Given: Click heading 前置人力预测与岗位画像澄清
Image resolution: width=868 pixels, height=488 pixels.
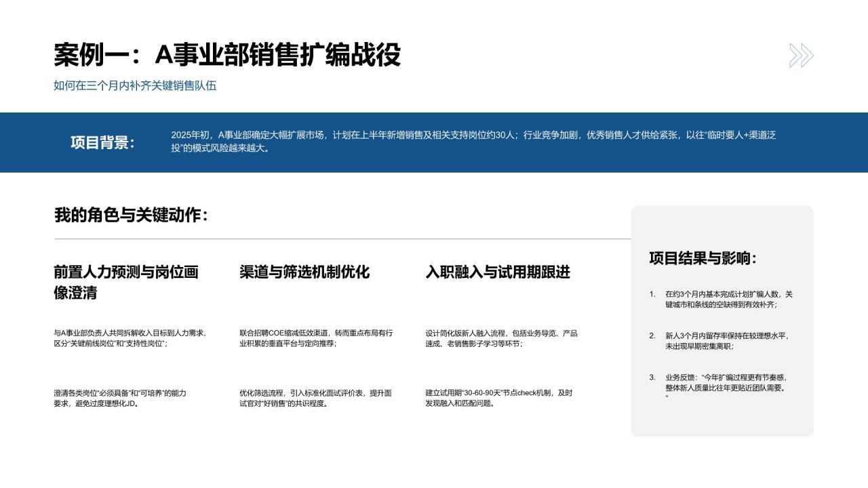Looking at the screenshot, I should [x=126, y=282].
